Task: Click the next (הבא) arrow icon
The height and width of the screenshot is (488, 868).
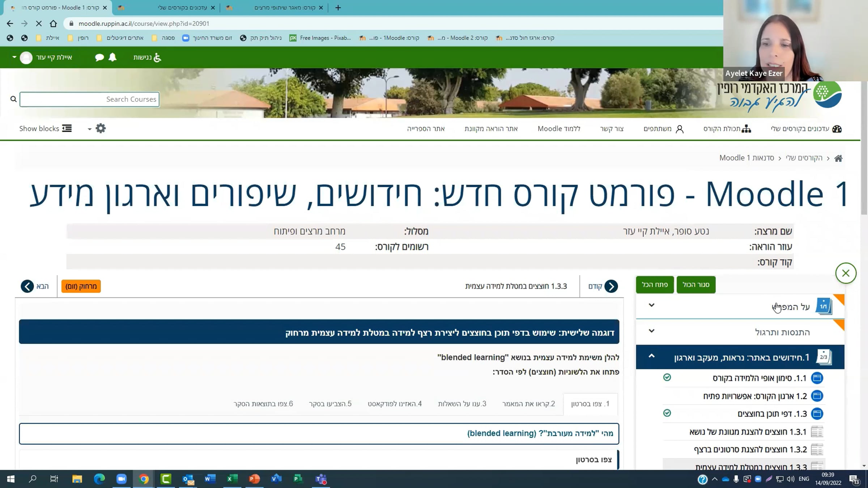Action: [27, 286]
